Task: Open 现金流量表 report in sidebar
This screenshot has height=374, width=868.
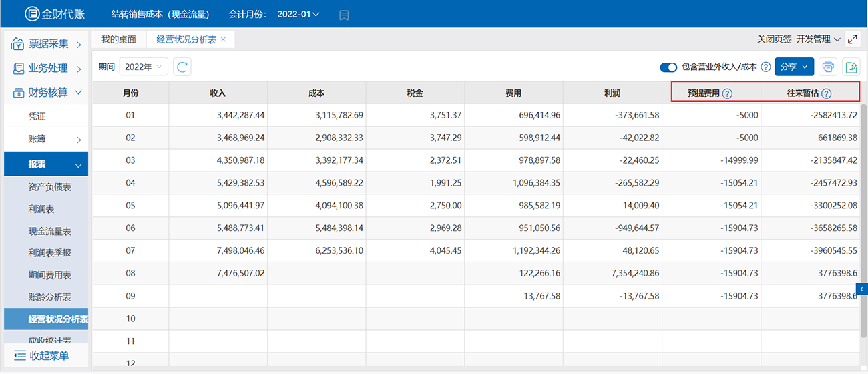Action: [x=50, y=231]
